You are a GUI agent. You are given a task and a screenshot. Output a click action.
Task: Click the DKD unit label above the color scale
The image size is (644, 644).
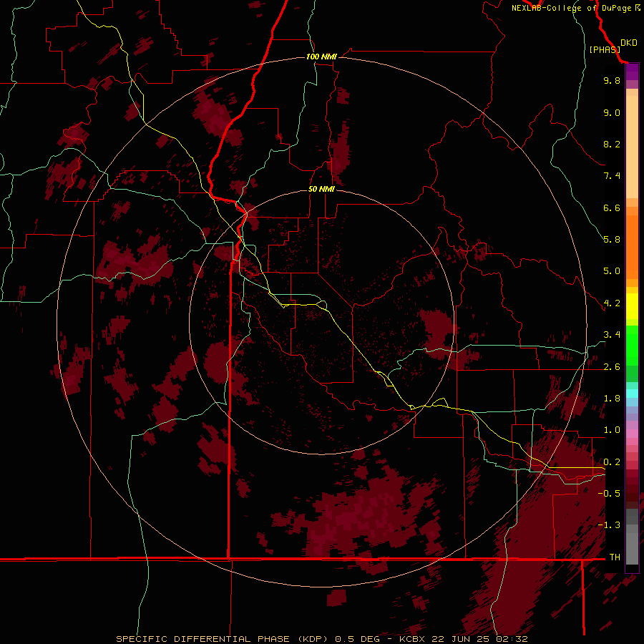629,43
